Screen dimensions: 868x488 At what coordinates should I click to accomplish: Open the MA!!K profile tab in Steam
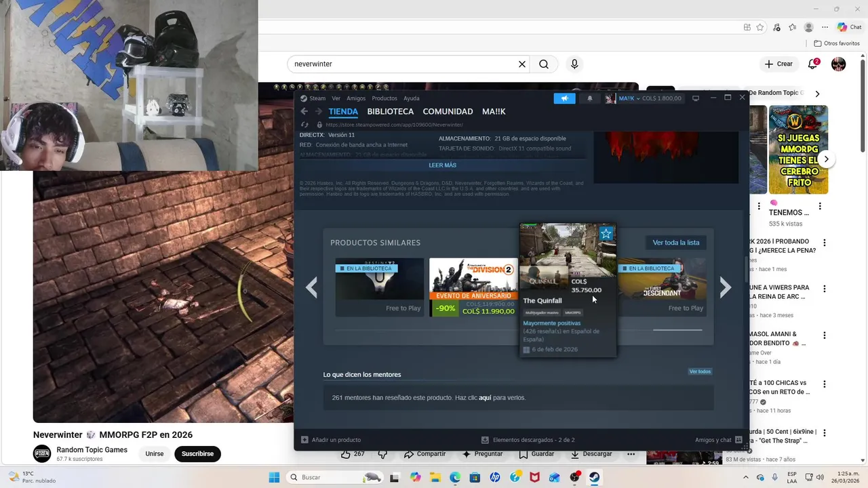[x=494, y=111]
